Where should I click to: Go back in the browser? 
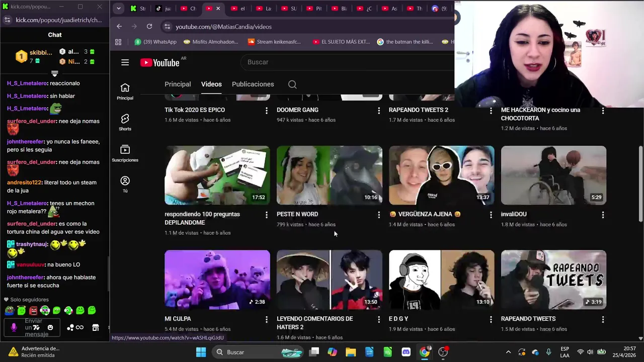pos(119,26)
